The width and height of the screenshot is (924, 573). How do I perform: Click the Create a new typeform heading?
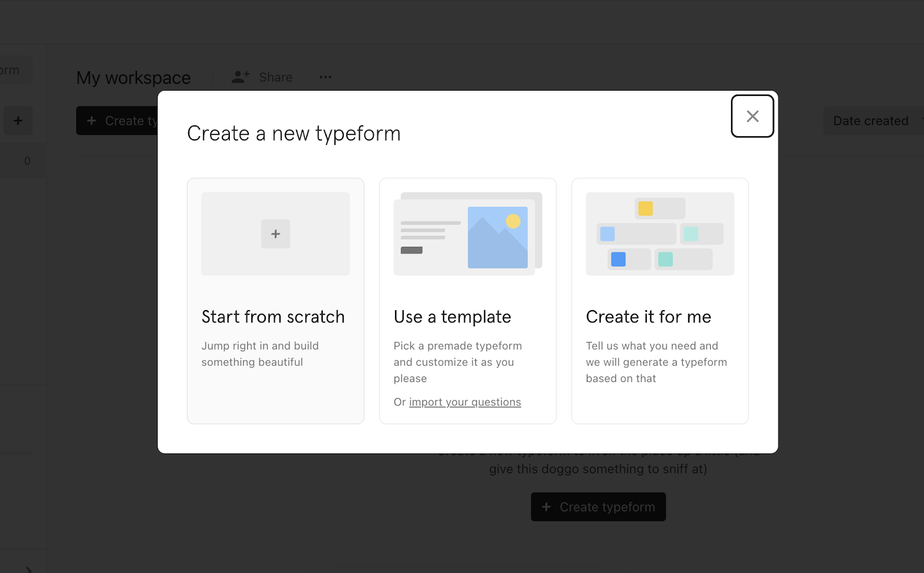point(294,133)
